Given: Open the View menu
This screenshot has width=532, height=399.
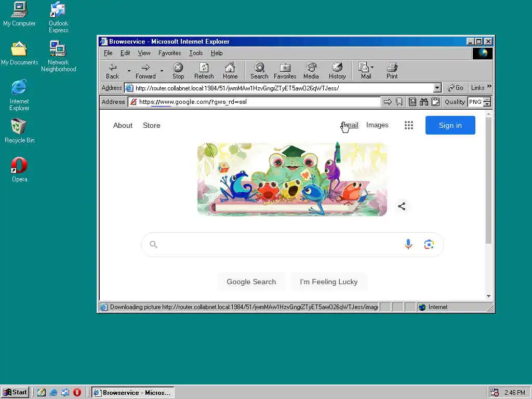Looking at the screenshot, I should click(x=144, y=53).
